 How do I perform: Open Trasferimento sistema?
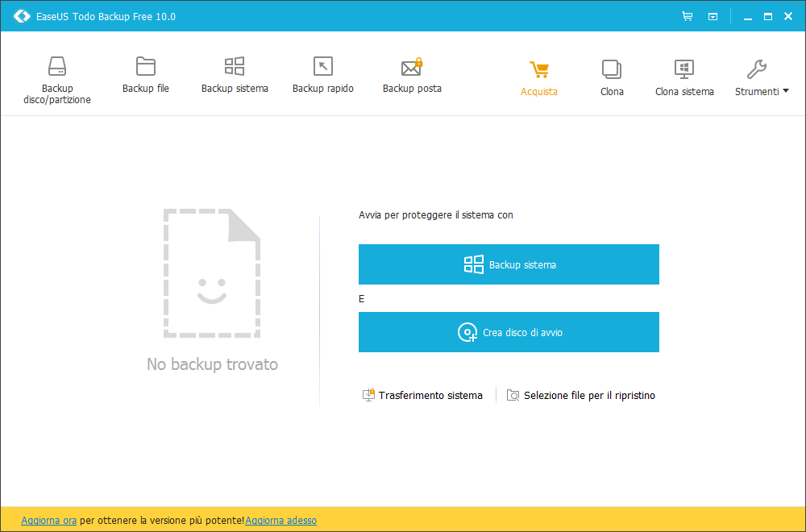point(422,396)
